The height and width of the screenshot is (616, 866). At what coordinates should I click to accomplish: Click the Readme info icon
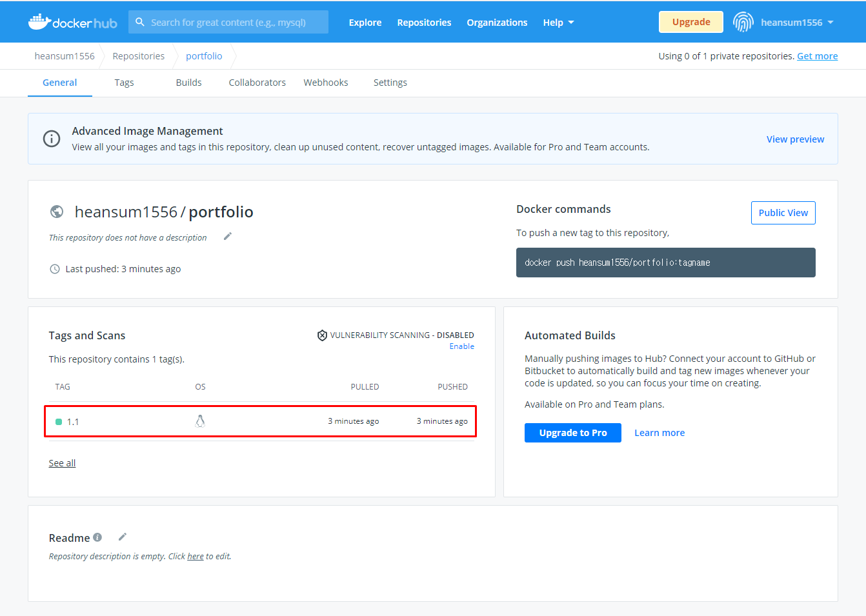click(97, 537)
